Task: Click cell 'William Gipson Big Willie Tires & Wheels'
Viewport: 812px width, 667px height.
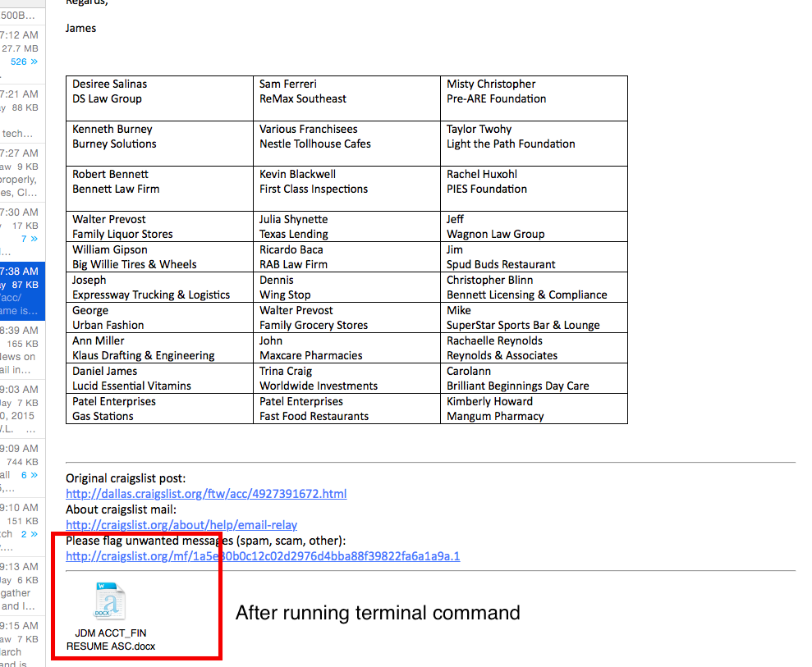Action: pyautogui.click(x=159, y=257)
